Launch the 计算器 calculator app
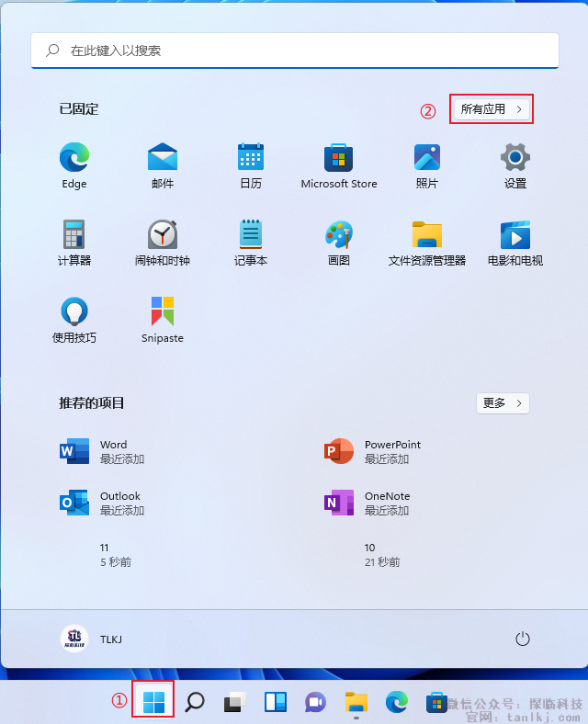The image size is (588, 724). (x=74, y=243)
